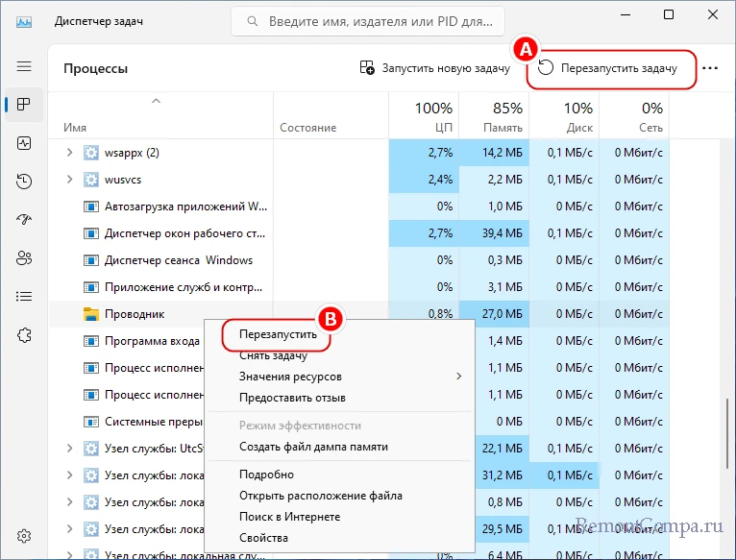Click the Task Manager app icon in title bar
This screenshot has width=736, height=560.
click(x=24, y=21)
